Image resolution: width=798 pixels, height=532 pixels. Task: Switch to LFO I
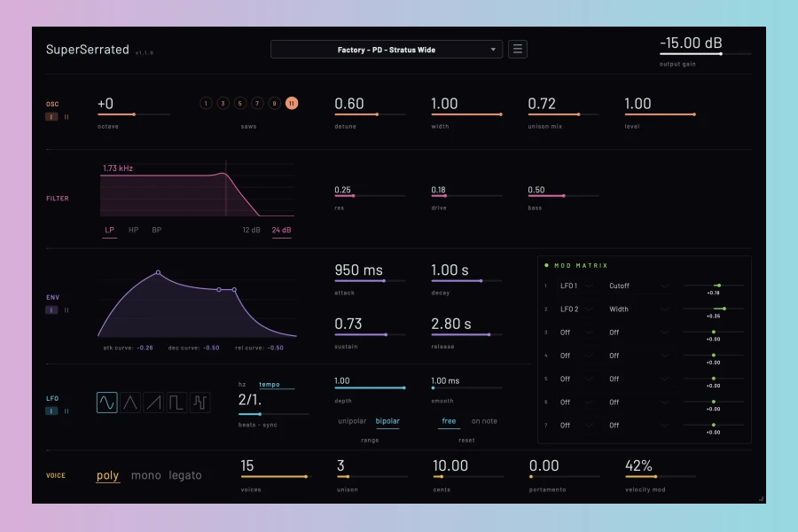click(x=51, y=411)
